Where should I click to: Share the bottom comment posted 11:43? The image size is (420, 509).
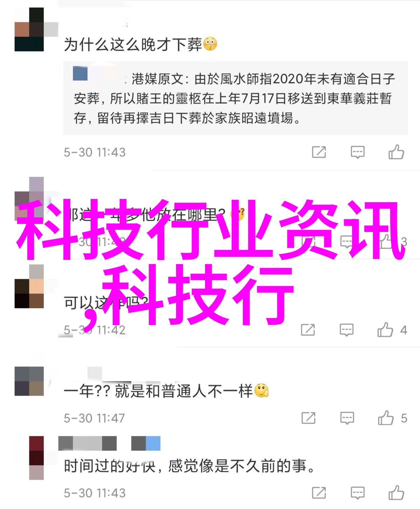tap(319, 493)
